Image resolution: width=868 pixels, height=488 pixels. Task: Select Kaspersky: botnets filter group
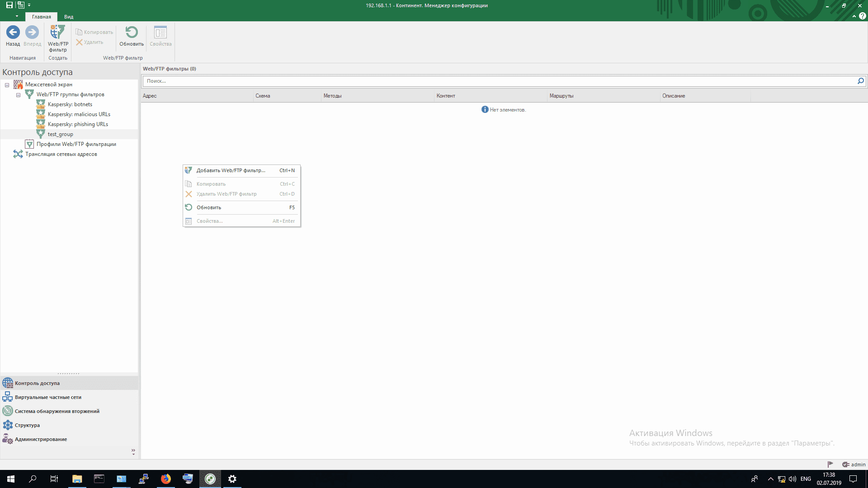click(70, 104)
